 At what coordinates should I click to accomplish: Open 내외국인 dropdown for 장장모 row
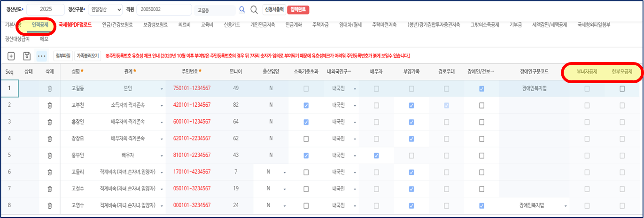click(x=355, y=139)
